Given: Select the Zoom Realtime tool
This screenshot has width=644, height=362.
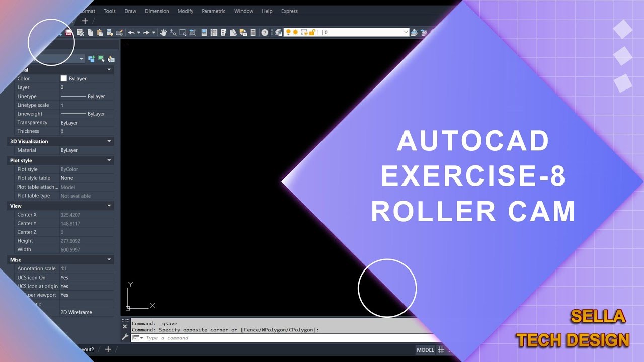Looking at the screenshot, I should click(x=173, y=33).
